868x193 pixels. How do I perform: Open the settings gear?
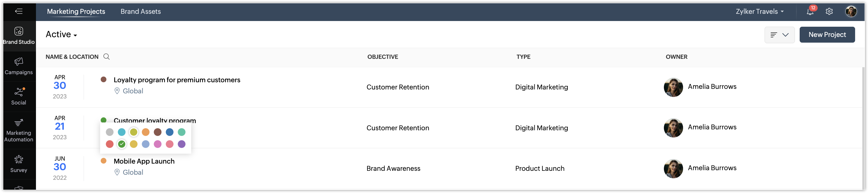pos(829,11)
